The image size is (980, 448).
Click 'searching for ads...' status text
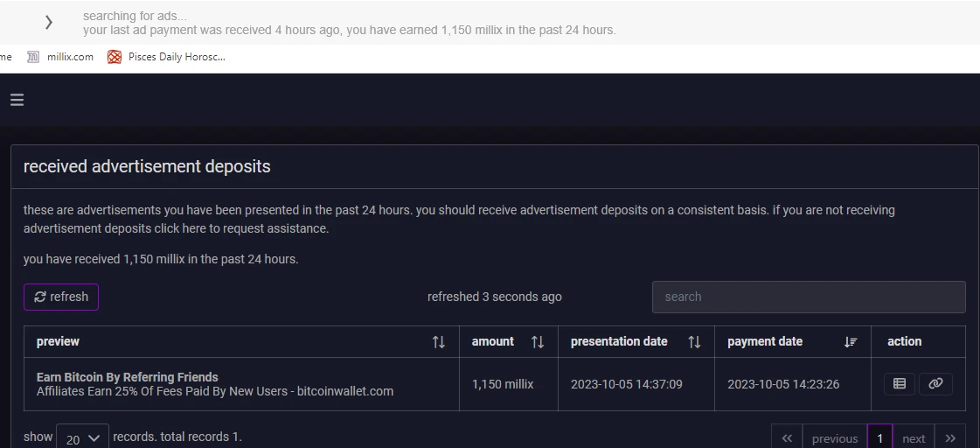pyautogui.click(x=135, y=17)
